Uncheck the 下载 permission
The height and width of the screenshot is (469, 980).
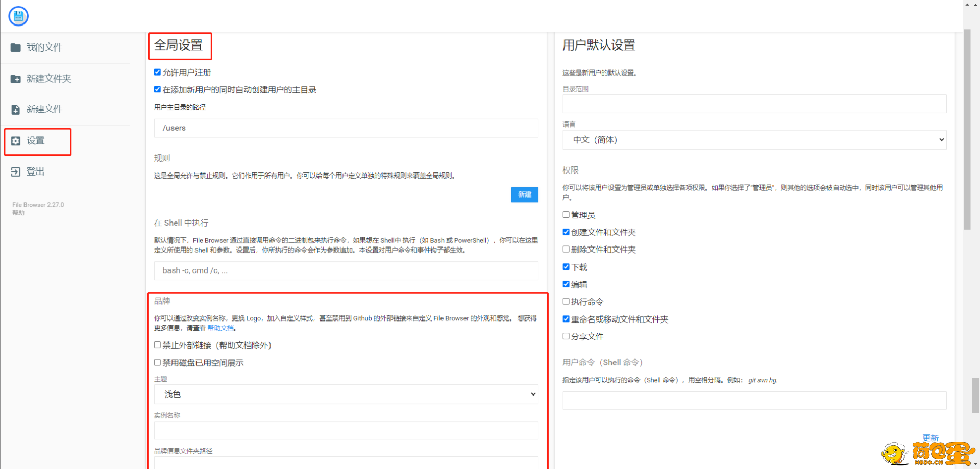pyautogui.click(x=566, y=267)
